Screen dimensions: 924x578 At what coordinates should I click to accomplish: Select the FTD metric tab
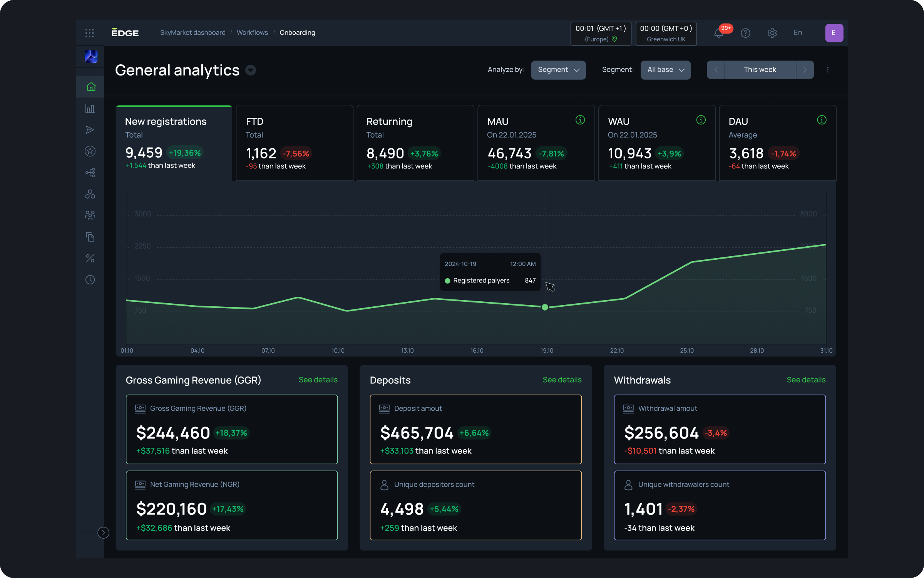295,143
